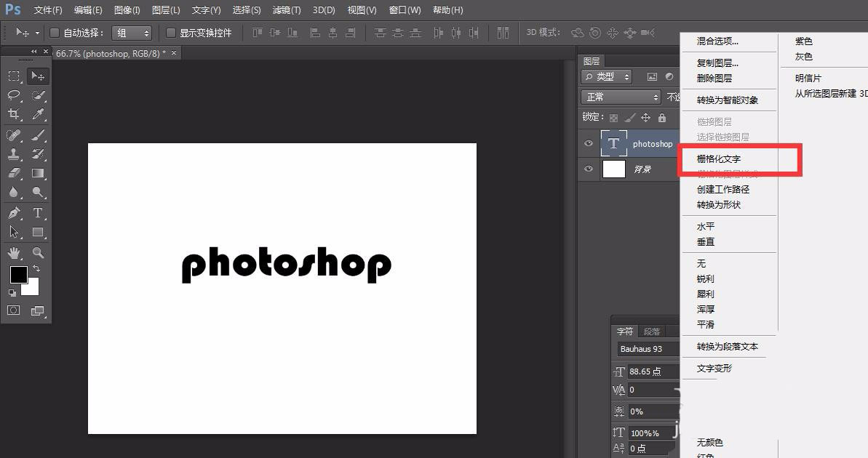Click the lock transparent pixels icon
The height and width of the screenshot is (458, 868).
coord(613,117)
